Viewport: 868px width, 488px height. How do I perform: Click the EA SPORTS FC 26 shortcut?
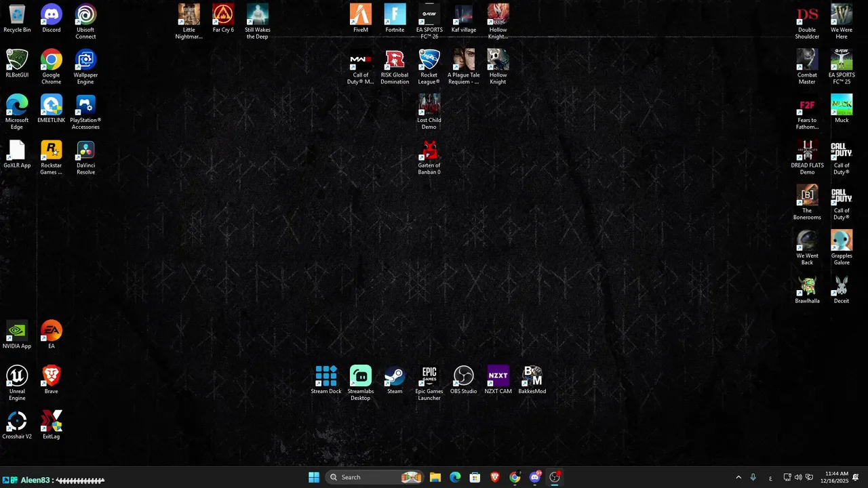pos(429,22)
